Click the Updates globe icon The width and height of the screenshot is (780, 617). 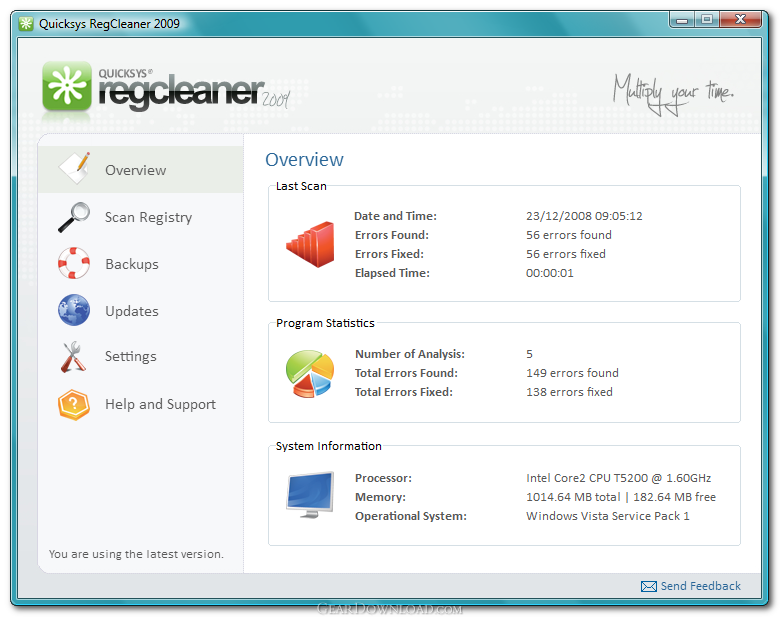pos(74,310)
